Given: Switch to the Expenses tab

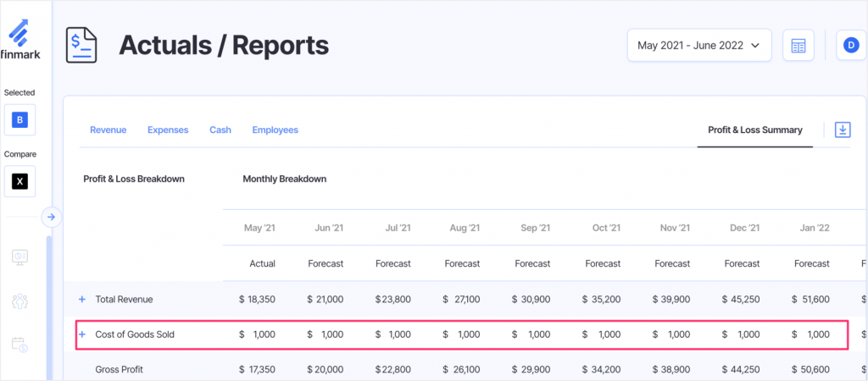Looking at the screenshot, I should [168, 130].
